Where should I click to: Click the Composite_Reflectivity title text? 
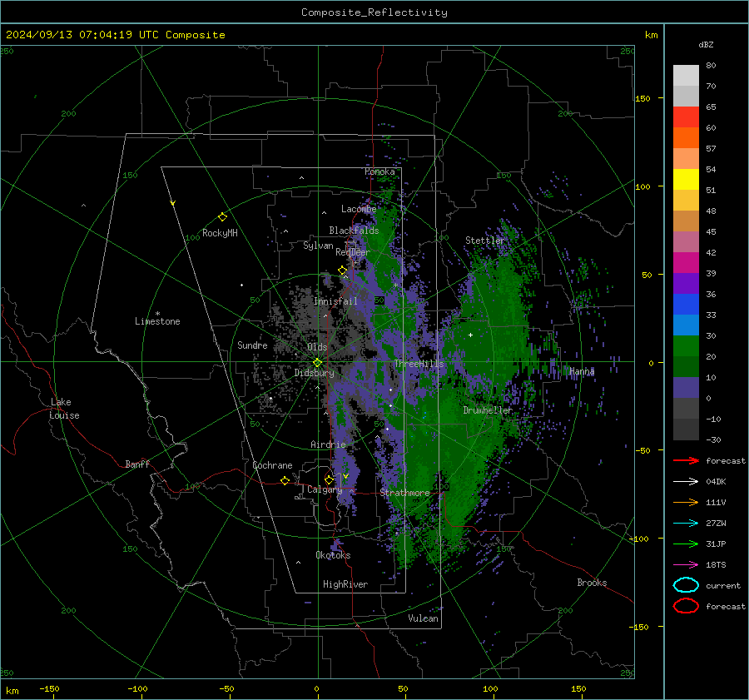(374, 12)
